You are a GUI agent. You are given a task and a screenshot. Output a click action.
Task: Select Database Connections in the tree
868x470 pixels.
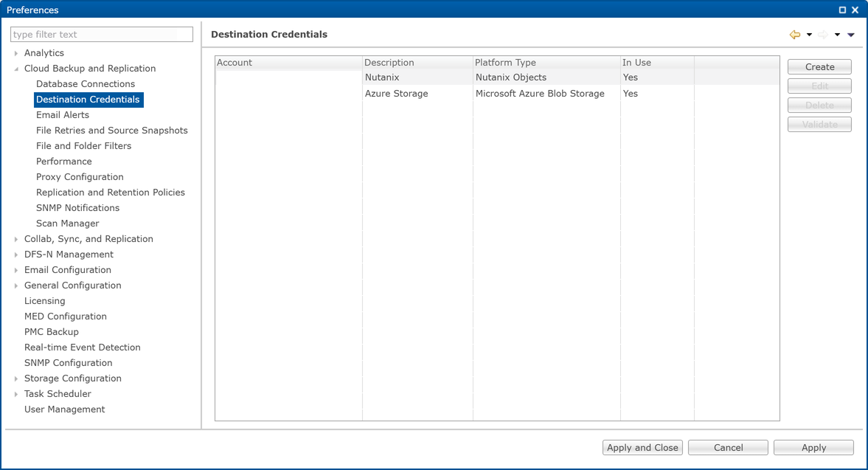(x=86, y=84)
